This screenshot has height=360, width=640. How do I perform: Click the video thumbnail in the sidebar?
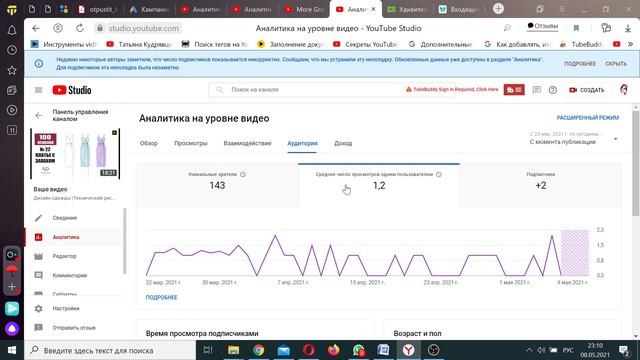click(x=75, y=153)
